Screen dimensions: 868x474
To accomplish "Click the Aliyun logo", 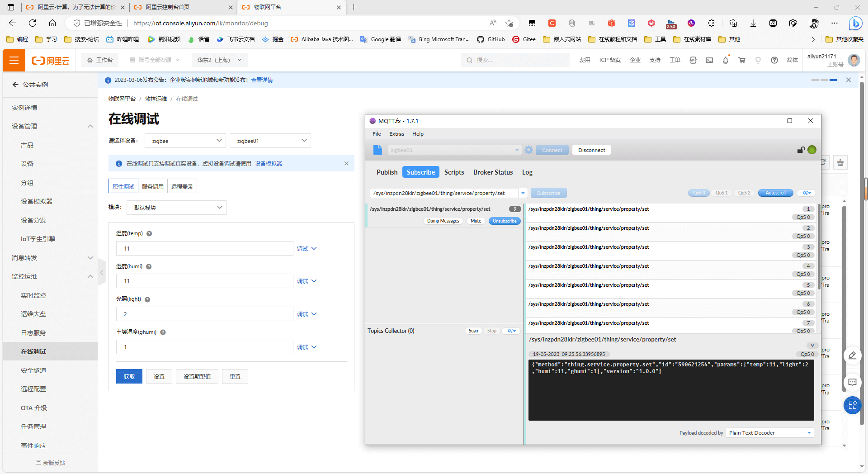I will coord(50,60).
